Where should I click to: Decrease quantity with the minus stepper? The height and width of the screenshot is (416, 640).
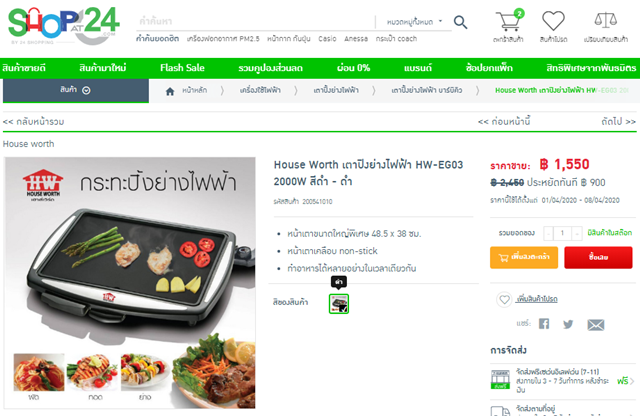pos(549,233)
